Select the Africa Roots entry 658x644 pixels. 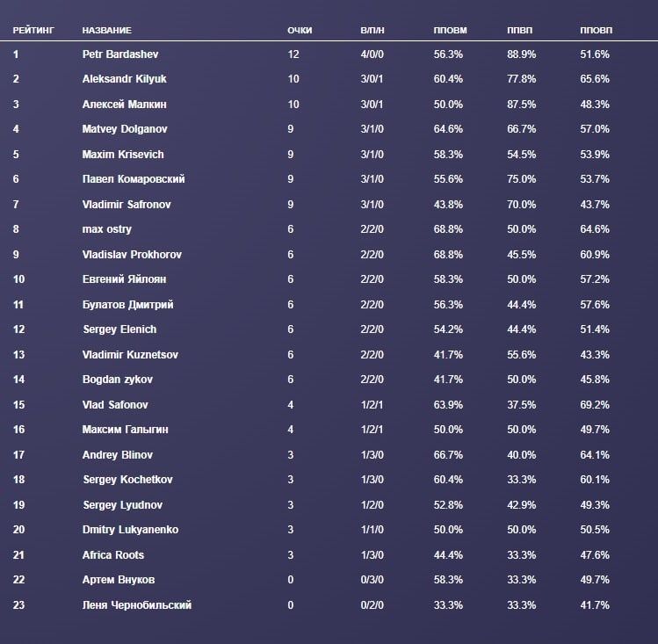pyautogui.click(x=113, y=555)
